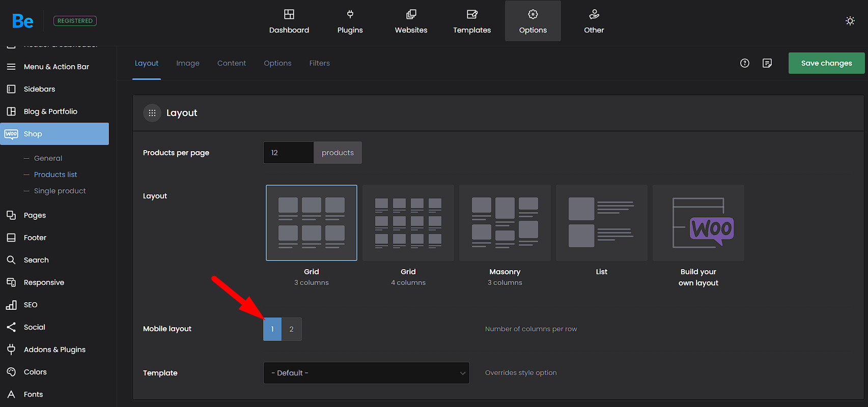868x407 pixels.
Task: Open the Plugins plug icon
Action: click(350, 14)
